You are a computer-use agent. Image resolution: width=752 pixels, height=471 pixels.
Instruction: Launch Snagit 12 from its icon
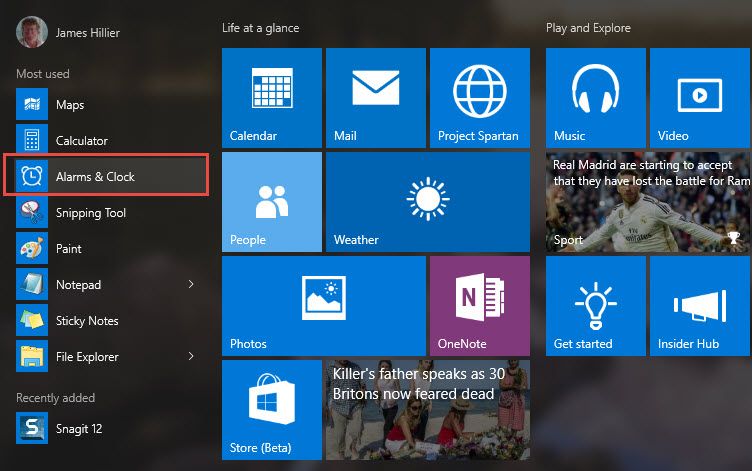(x=32, y=428)
